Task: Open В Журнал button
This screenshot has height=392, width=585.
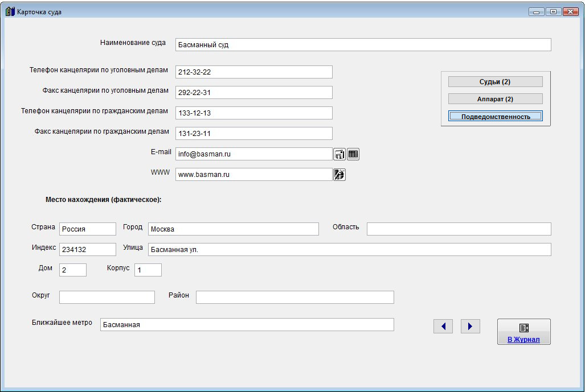Action: 523,332
